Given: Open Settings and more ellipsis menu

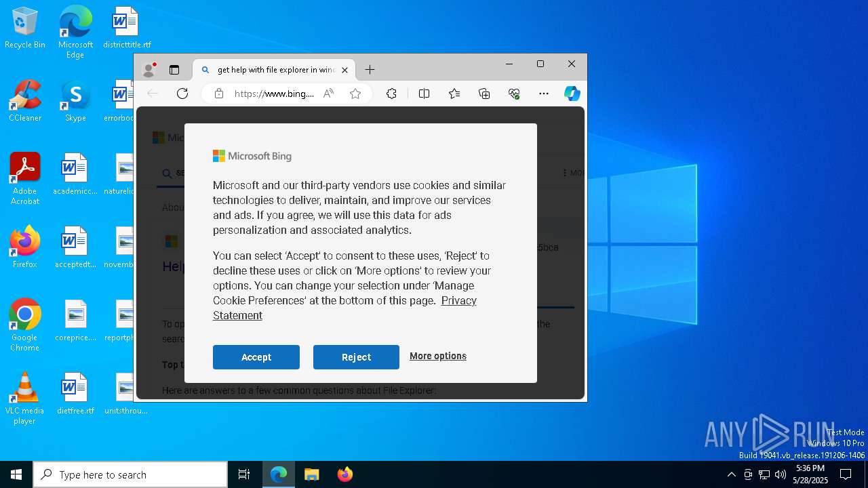Looking at the screenshot, I should pyautogui.click(x=544, y=94).
